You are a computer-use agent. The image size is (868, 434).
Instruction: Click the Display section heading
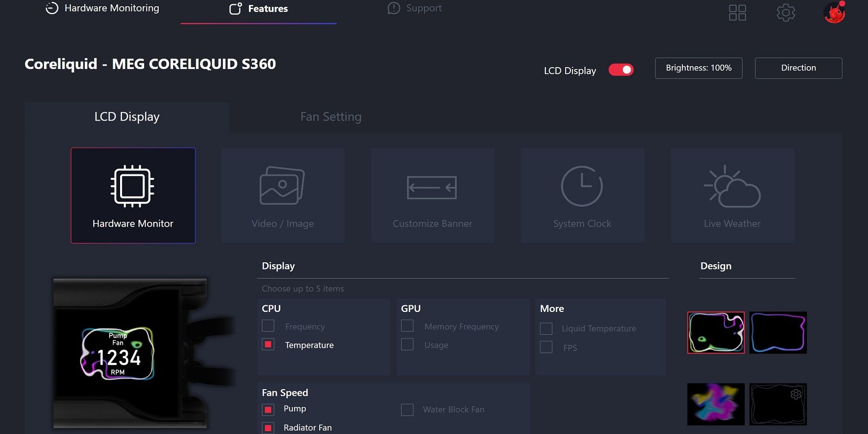[x=278, y=266]
